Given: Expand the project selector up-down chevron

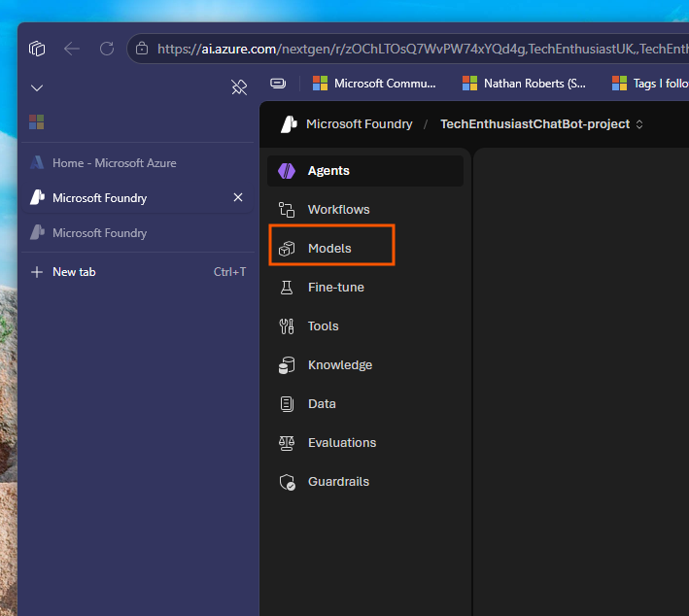Looking at the screenshot, I should point(639,124).
